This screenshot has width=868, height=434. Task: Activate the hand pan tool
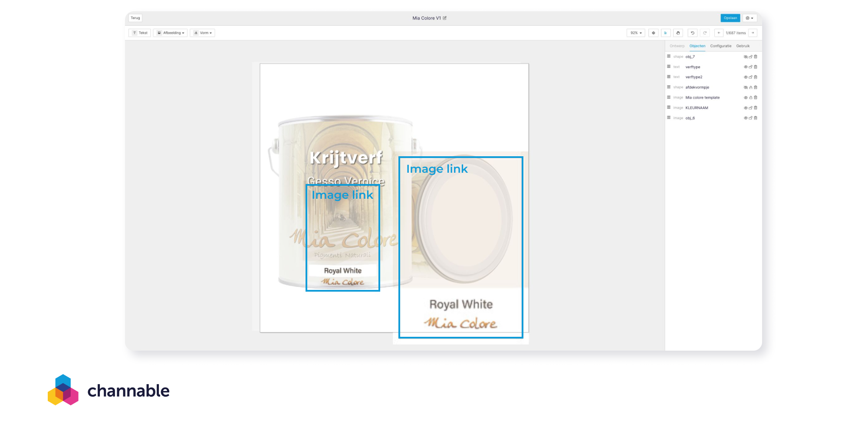coord(678,33)
